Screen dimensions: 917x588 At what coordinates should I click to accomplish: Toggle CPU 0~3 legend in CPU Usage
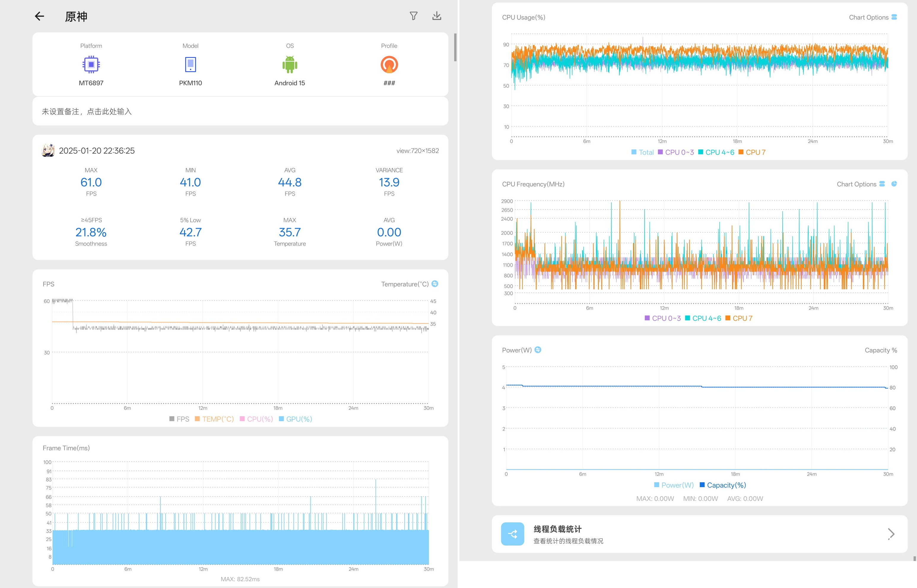(x=676, y=152)
